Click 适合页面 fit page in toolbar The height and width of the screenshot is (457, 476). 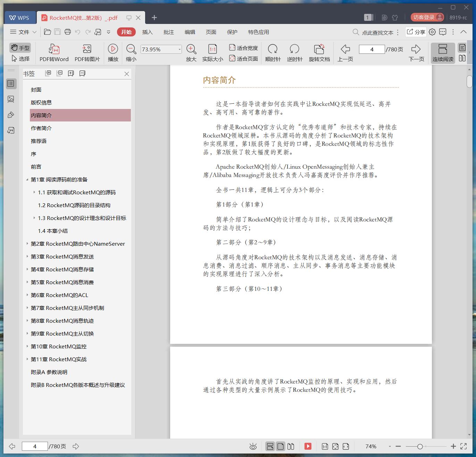pos(243,59)
